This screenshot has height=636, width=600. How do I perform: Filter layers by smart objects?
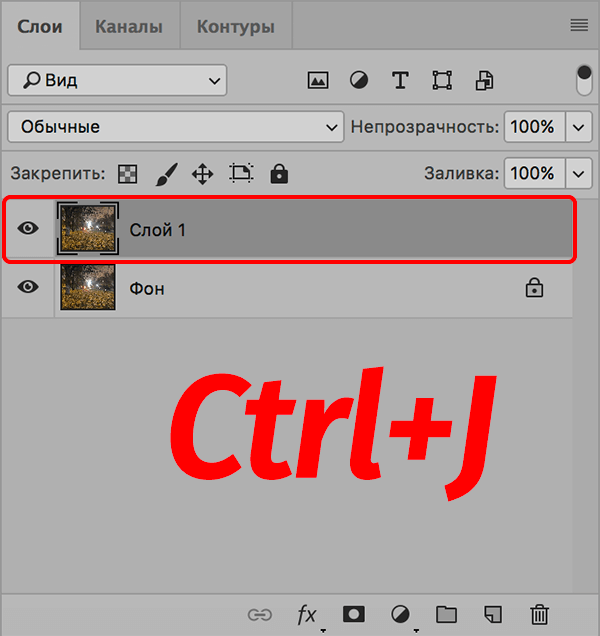484,80
